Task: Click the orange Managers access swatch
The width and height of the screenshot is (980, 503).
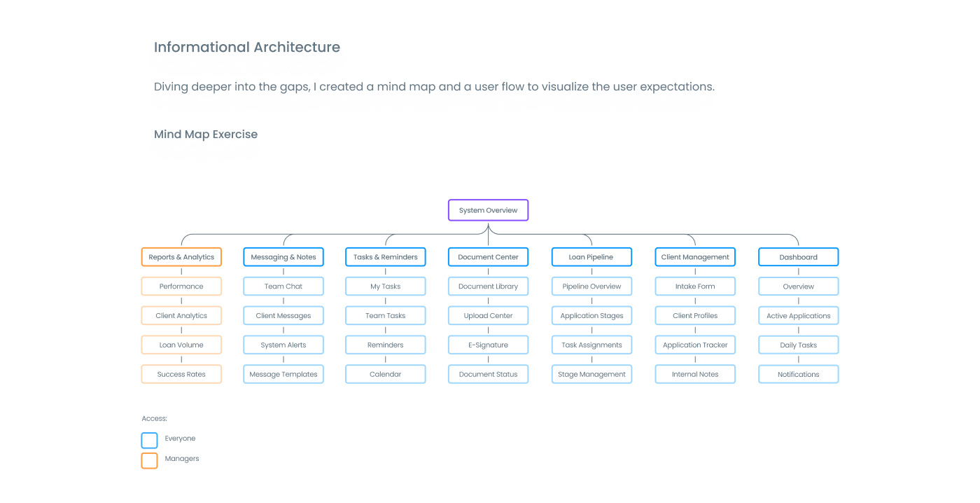Action: [x=149, y=460]
